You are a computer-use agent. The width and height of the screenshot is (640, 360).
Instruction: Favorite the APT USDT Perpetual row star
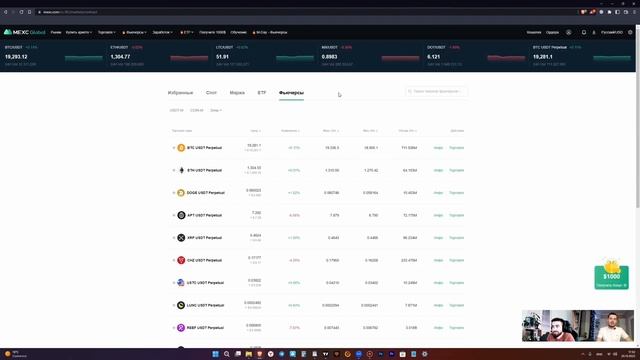click(173, 215)
